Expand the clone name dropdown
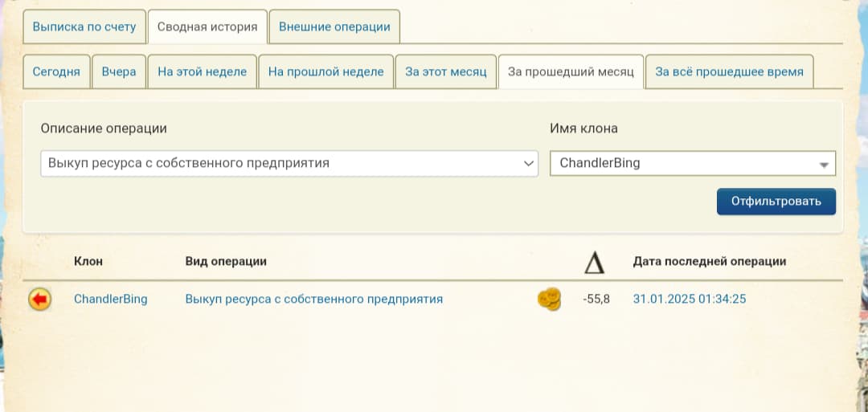Viewport: 868px width, 412px height. pos(693,163)
